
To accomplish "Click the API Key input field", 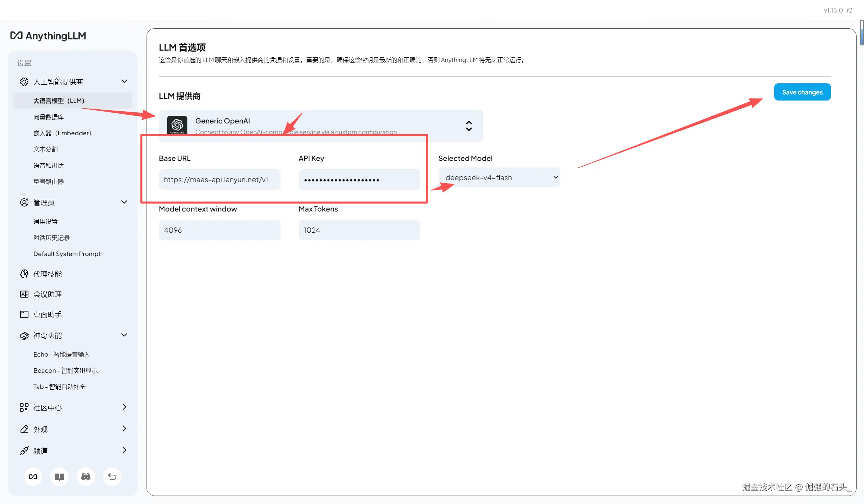I will click(359, 179).
